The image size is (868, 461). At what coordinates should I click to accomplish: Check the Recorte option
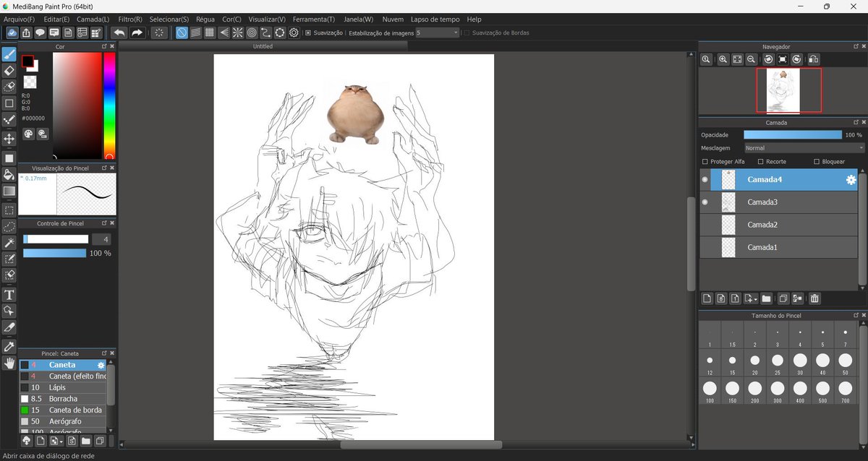pos(761,162)
